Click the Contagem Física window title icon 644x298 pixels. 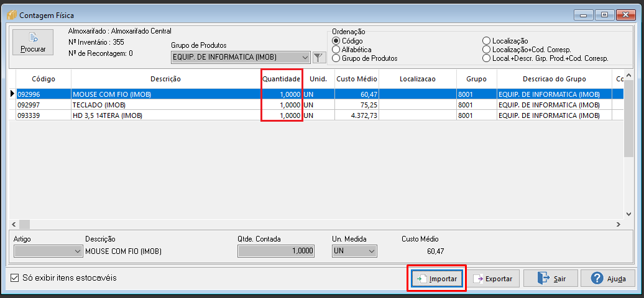pos(11,16)
